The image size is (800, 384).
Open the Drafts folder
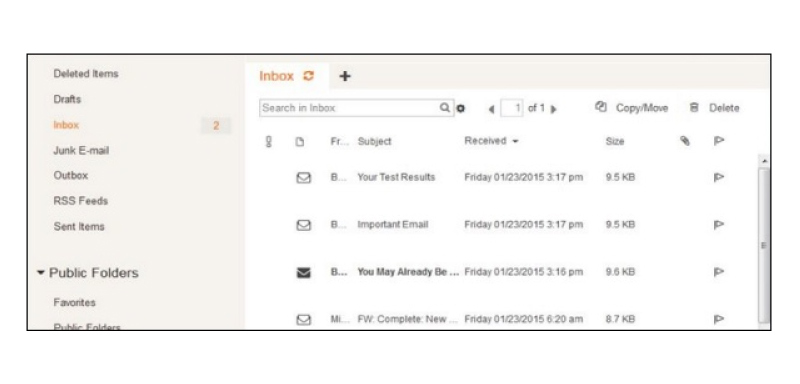pyautogui.click(x=67, y=99)
